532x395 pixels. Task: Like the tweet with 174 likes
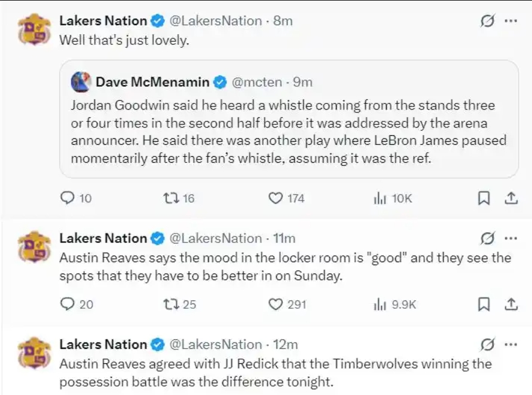click(276, 198)
